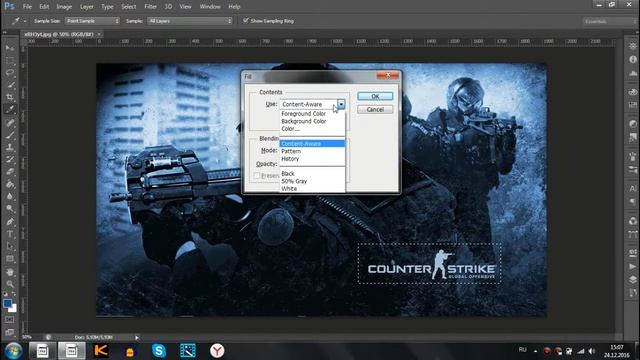
Task: Click the volume icon in system tray
Action: click(592, 351)
